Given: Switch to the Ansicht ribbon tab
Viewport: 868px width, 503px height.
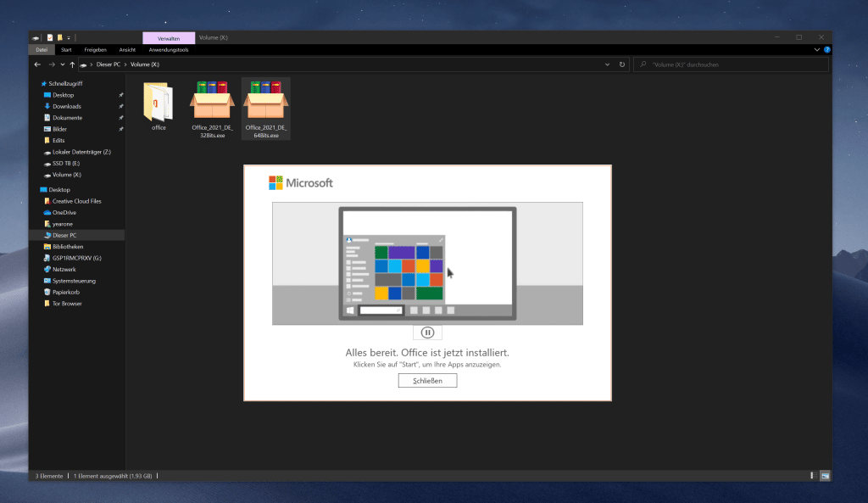Looking at the screenshot, I should (x=127, y=50).
